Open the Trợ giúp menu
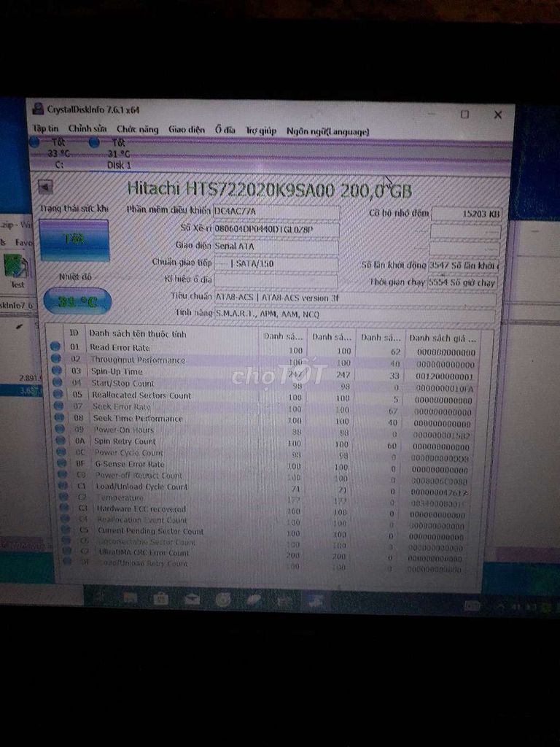 261,131
